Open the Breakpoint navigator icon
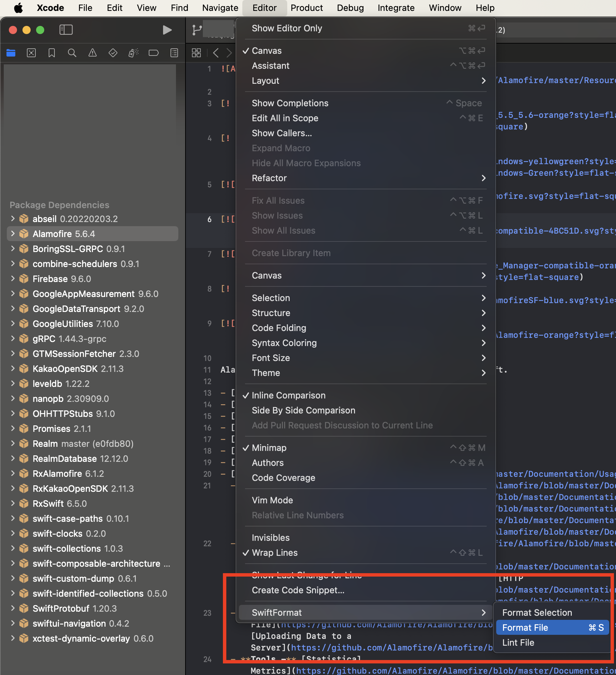This screenshot has height=675, width=616. 154,53
